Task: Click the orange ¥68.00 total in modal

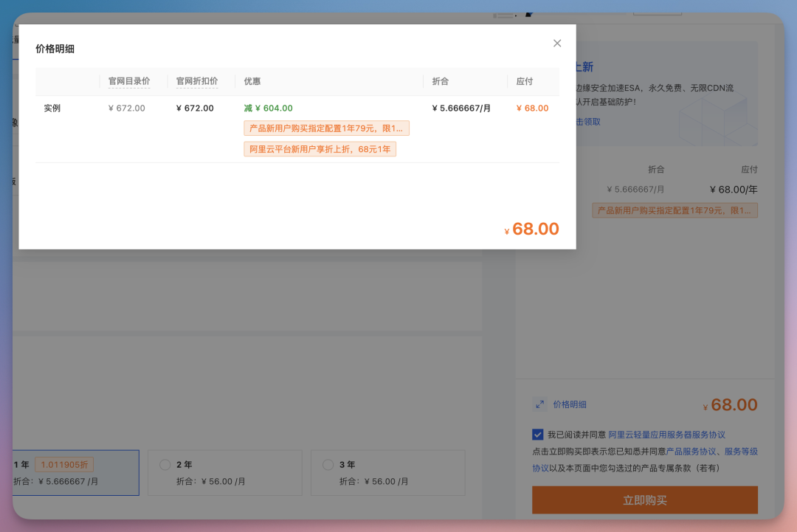Action: [531, 229]
